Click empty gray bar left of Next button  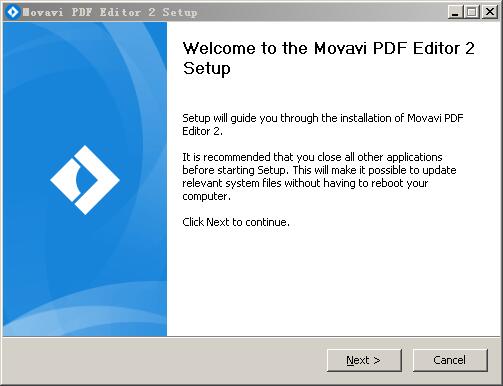coord(163,360)
